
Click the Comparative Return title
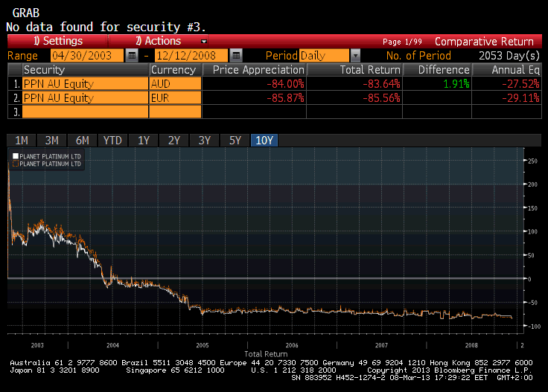click(484, 42)
